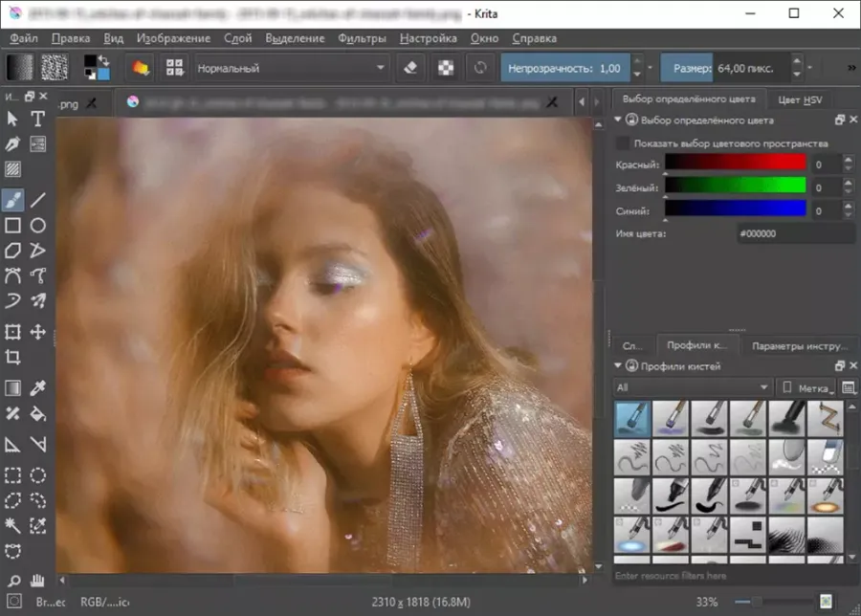
Task: Select the Move tool
Action: tap(37, 332)
